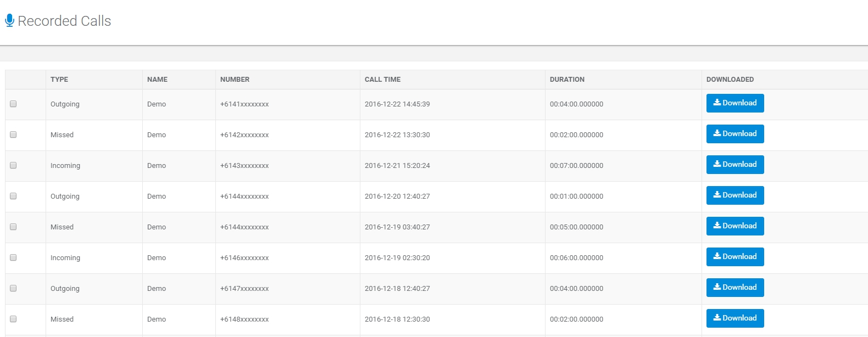This screenshot has height=337, width=868.
Task: Check the box for the 14:45:39 outgoing call
Action: pyautogui.click(x=13, y=104)
